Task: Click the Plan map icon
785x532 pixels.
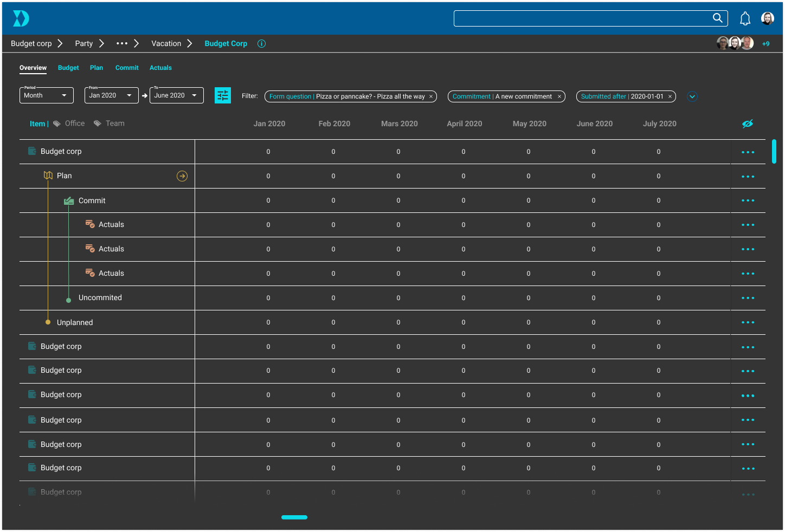Action: click(47, 175)
